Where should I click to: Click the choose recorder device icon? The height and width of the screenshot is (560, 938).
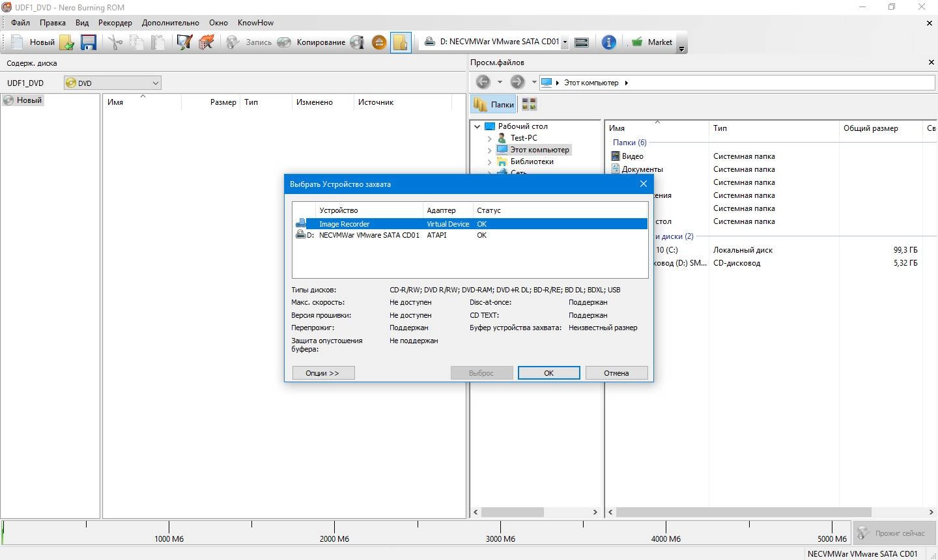coord(582,42)
